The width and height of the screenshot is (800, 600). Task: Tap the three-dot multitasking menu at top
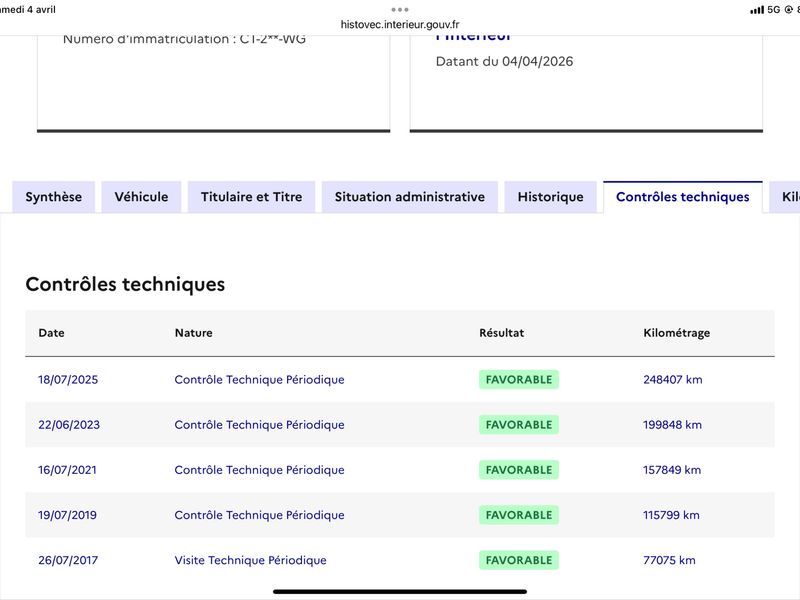point(400,9)
